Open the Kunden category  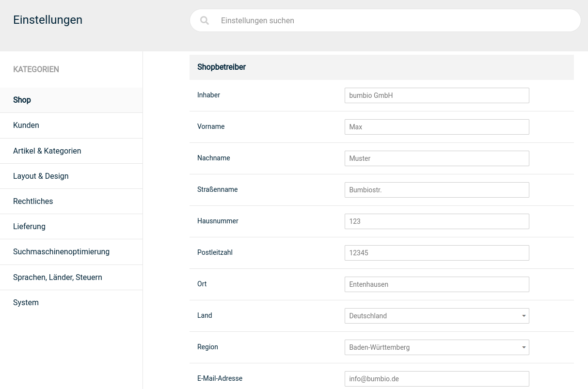pos(26,125)
